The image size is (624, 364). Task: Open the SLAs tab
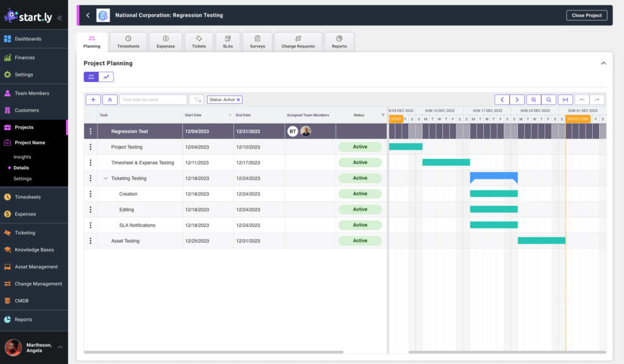click(227, 41)
